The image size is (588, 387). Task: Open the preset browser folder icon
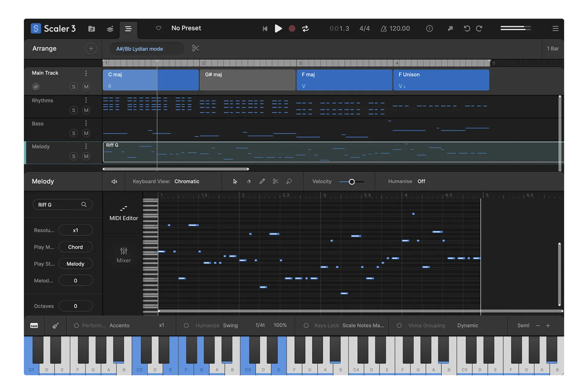tap(92, 29)
